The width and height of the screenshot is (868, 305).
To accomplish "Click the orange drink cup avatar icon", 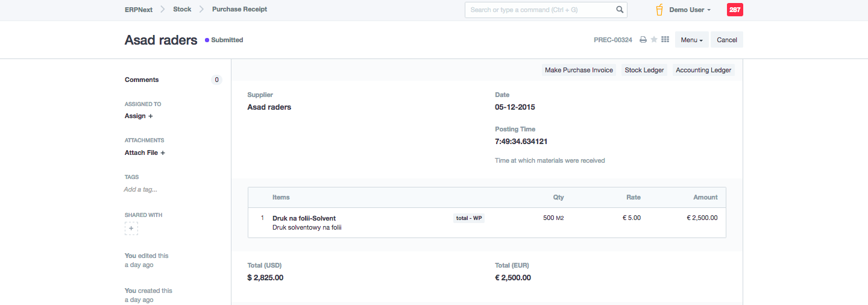I will pos(659,10).
